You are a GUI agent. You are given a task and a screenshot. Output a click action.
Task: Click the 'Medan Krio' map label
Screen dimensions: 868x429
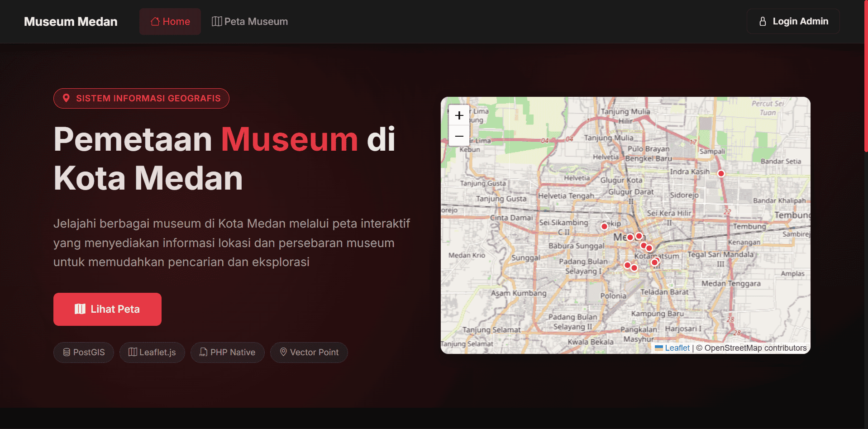[467, 255]
